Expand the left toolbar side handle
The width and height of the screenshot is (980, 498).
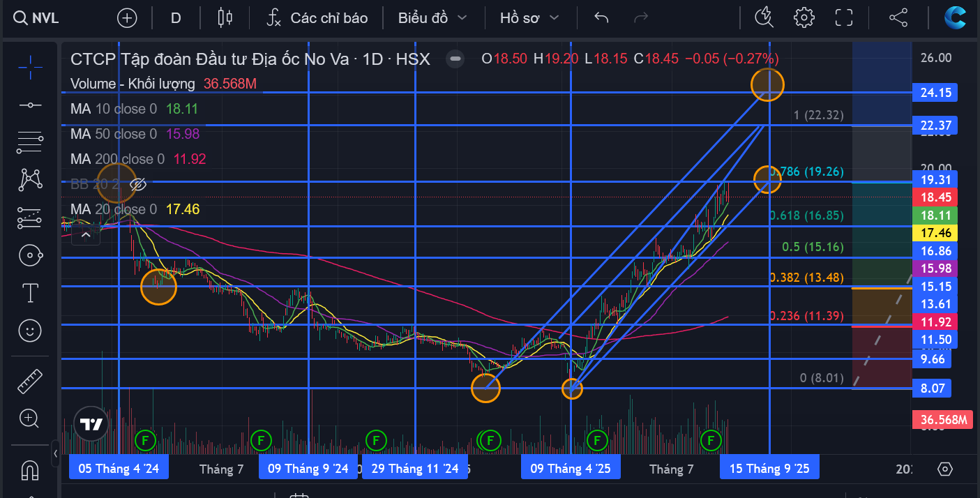click(56, 454)
